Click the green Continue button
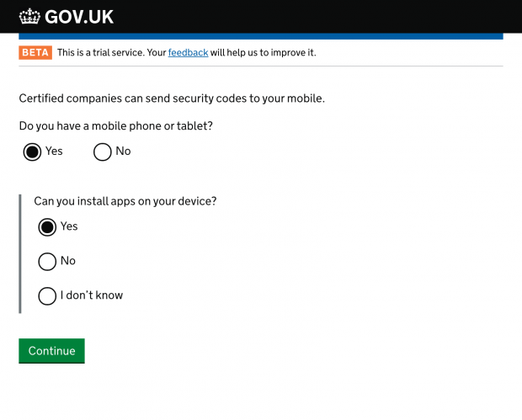 (51, 351)
